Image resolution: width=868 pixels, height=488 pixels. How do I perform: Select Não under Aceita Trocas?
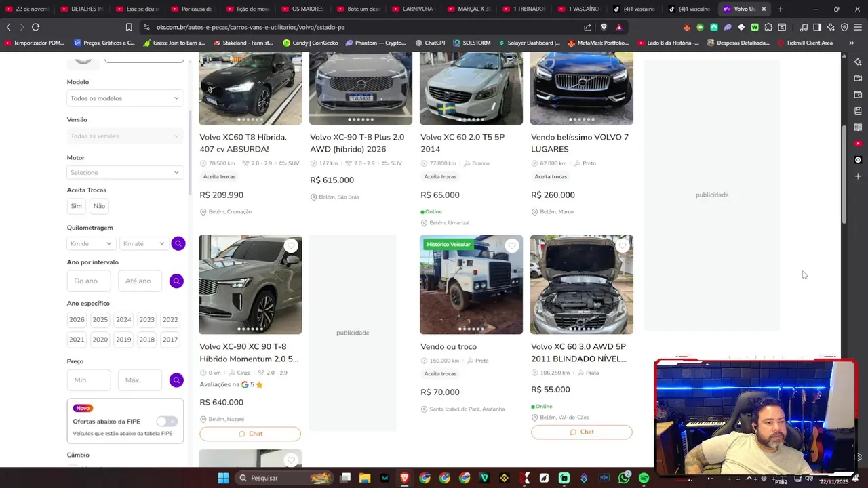coord(99,206)
